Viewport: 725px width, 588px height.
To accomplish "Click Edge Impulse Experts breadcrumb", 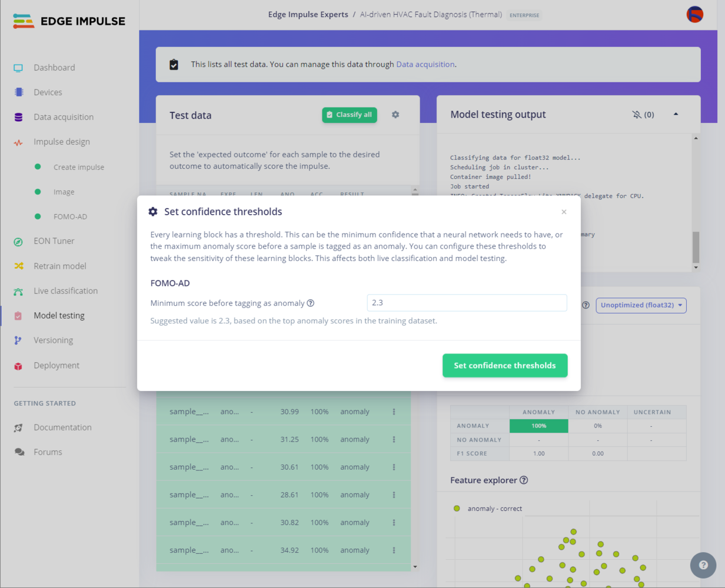I will tap(308, 14).
